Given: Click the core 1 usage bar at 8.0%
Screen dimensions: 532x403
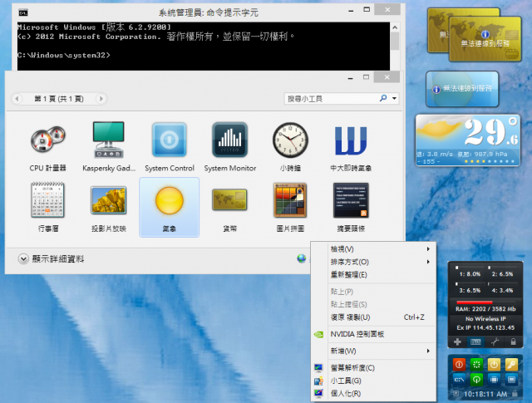Looking at the screenshot, I should [x=470, y=268].
